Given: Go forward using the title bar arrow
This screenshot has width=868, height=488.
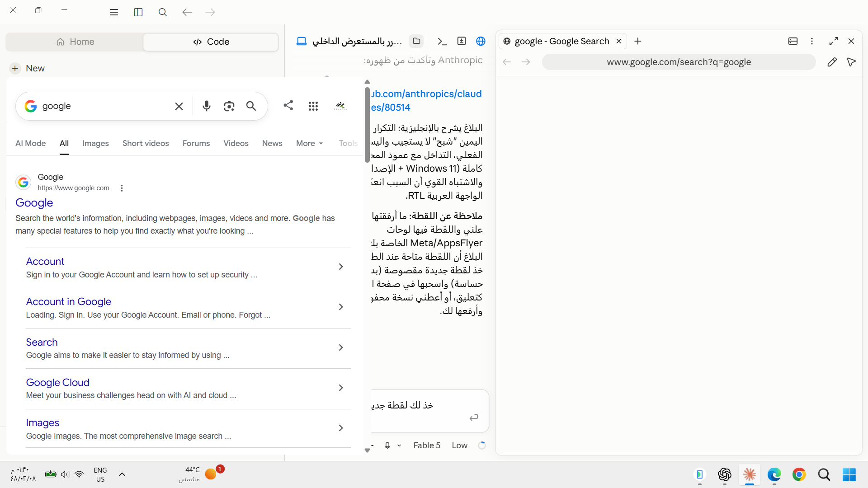Looking at the screenshot, I should (210, 12).
